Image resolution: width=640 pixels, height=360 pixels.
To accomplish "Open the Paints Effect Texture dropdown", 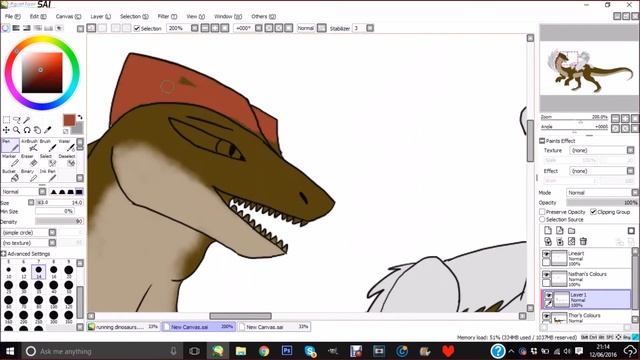I will 602,150.
